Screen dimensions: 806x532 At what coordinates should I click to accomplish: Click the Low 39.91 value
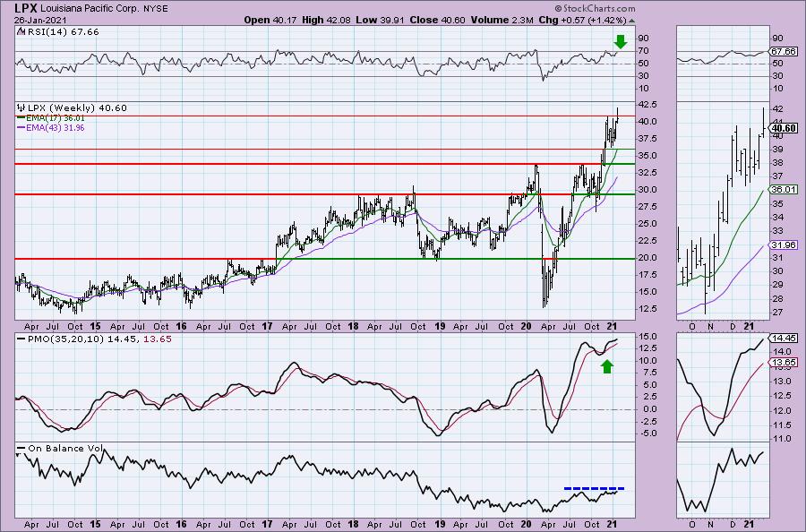[382, 20]
